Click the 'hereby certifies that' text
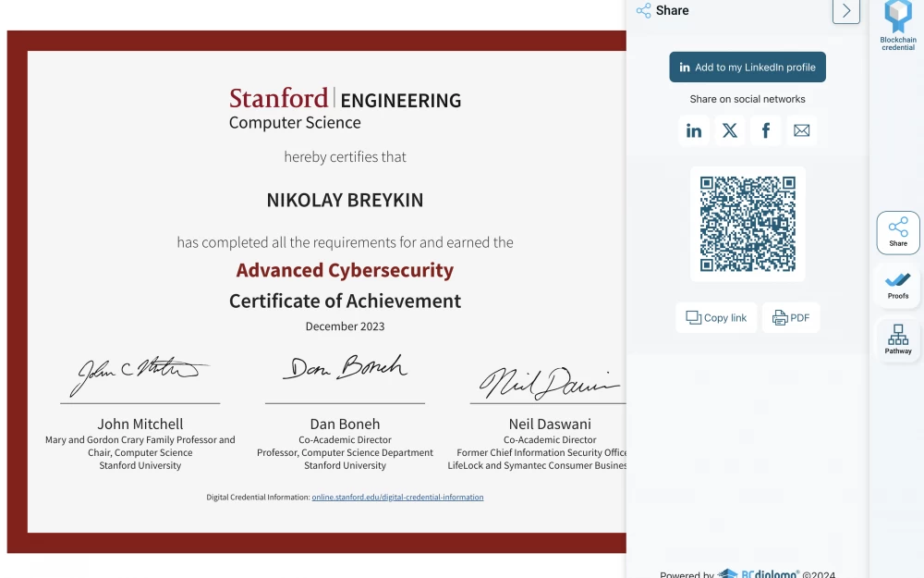This screenshot has height=578, width=924. 345,157
